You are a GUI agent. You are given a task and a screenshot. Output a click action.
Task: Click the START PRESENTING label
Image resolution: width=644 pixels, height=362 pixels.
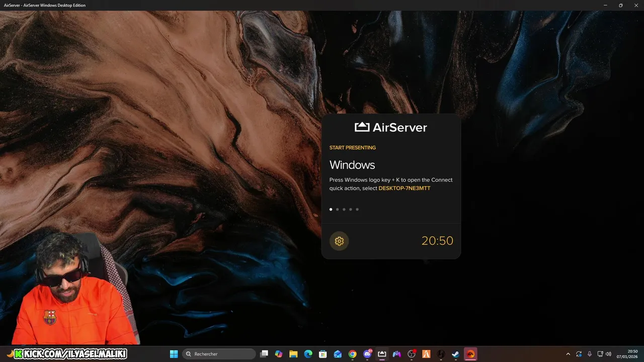pos(353,148)
